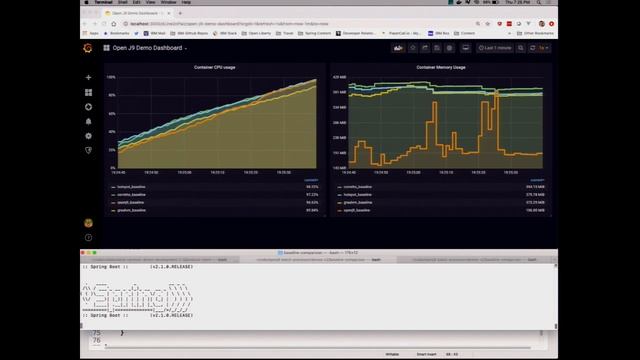Open the Terminal menu in macOS menu bar
640x360 pixels.
[103, 2]
